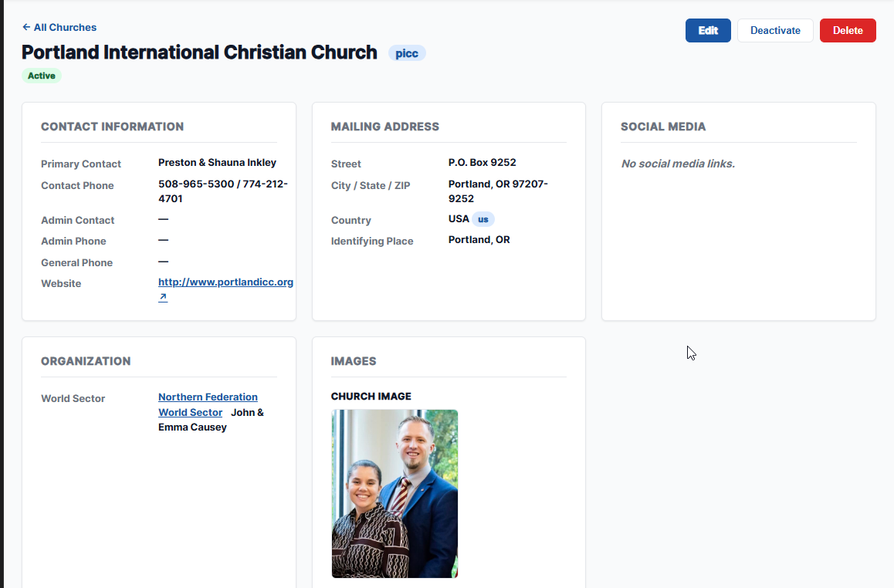Viewport: 894px width, 588px height.
Task: Select the Social Media card heading
Action: 662,127
